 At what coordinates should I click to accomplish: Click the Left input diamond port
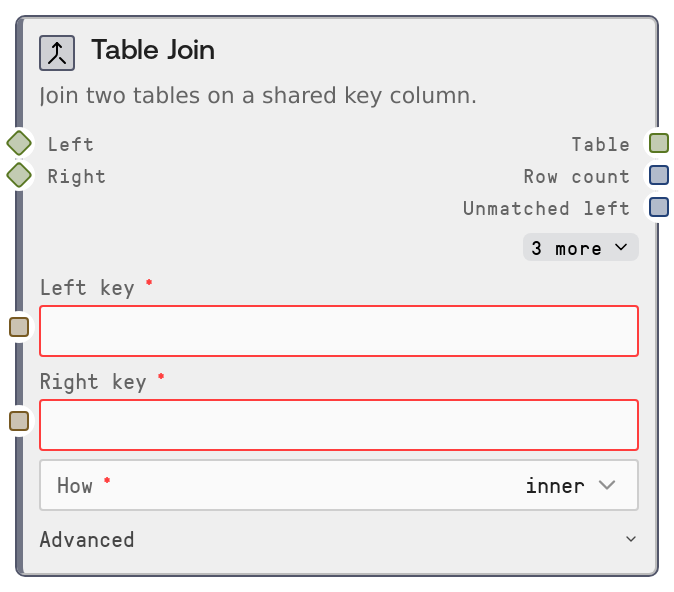[19, 144]
